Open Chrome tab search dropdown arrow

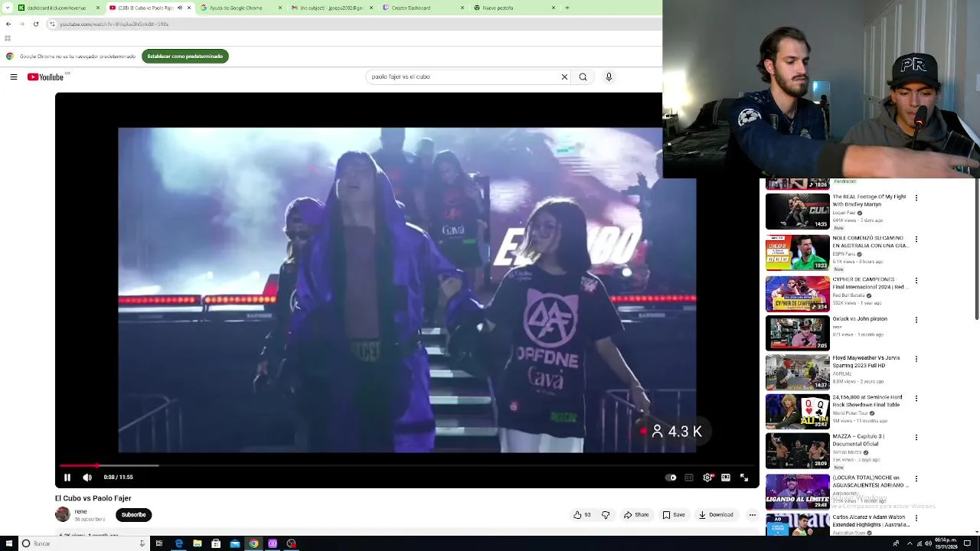pyautogui.click(x=7, y=8)
